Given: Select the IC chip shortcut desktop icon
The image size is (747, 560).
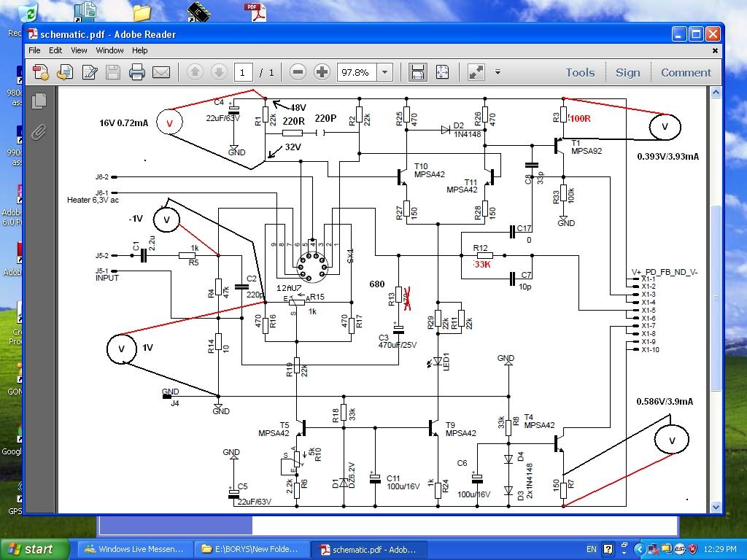Looking at the screenshot, I should [197, 12].
